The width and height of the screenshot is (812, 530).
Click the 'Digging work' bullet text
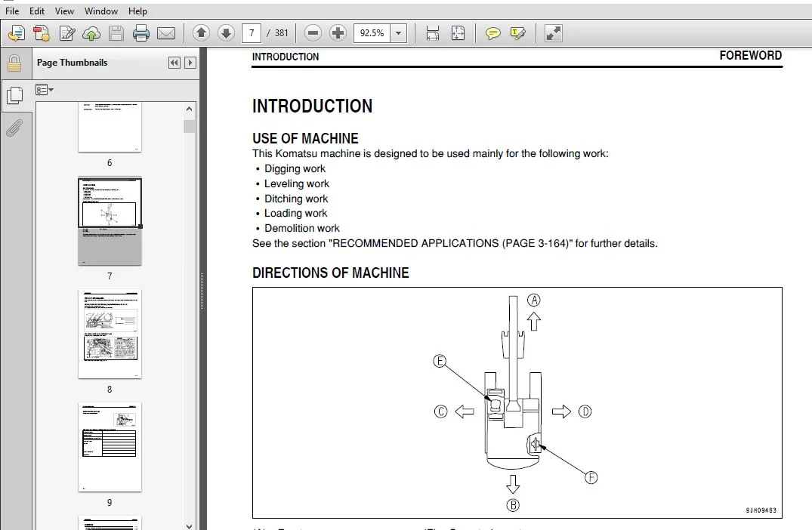[295, 168]
